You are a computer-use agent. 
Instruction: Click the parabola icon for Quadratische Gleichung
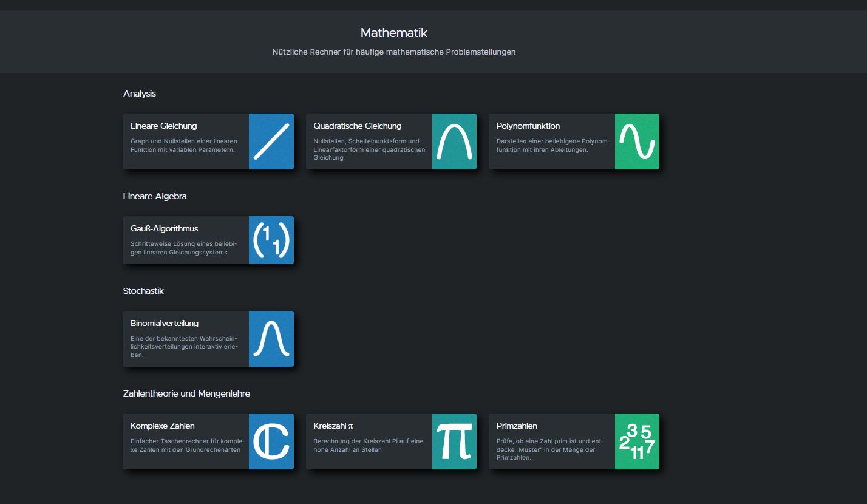[454, 141]
